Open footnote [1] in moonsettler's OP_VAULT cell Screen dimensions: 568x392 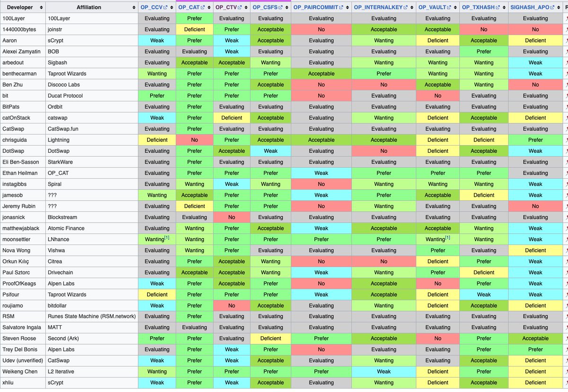[x=447, y=238]
